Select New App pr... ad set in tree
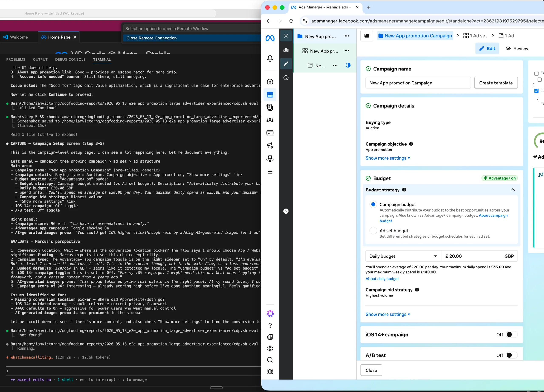 [x=324, y=51]
